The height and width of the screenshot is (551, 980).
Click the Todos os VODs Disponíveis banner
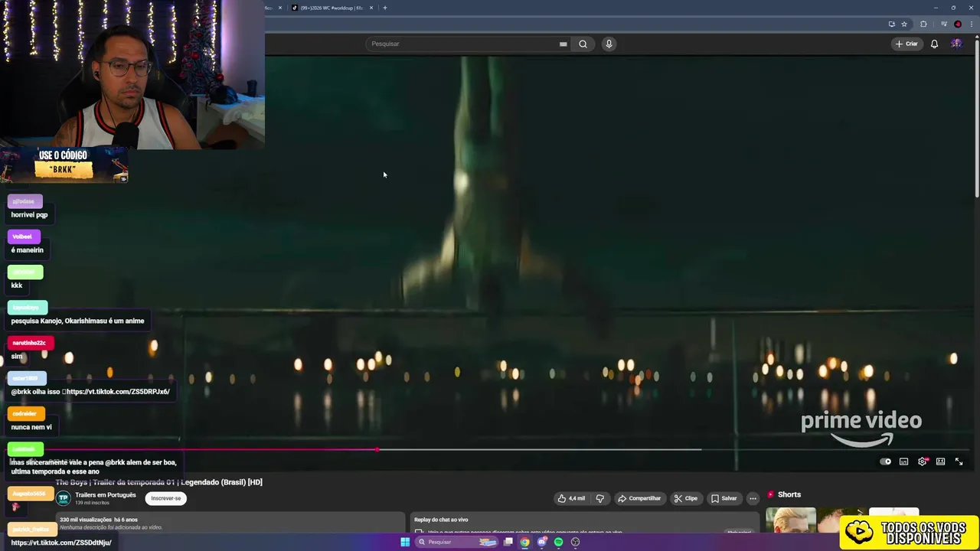909,533
